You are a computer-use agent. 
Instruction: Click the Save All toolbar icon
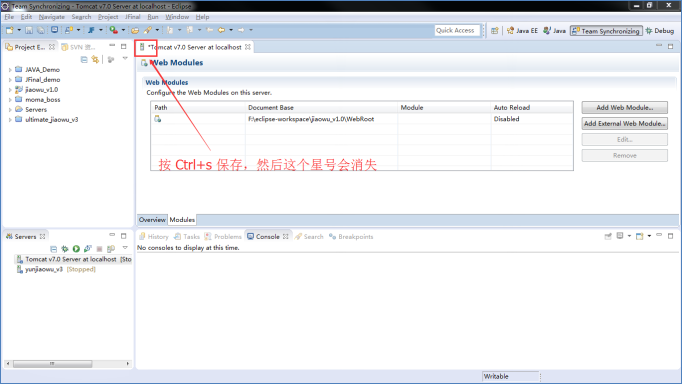pyautogui.click(x=41, y=30)
